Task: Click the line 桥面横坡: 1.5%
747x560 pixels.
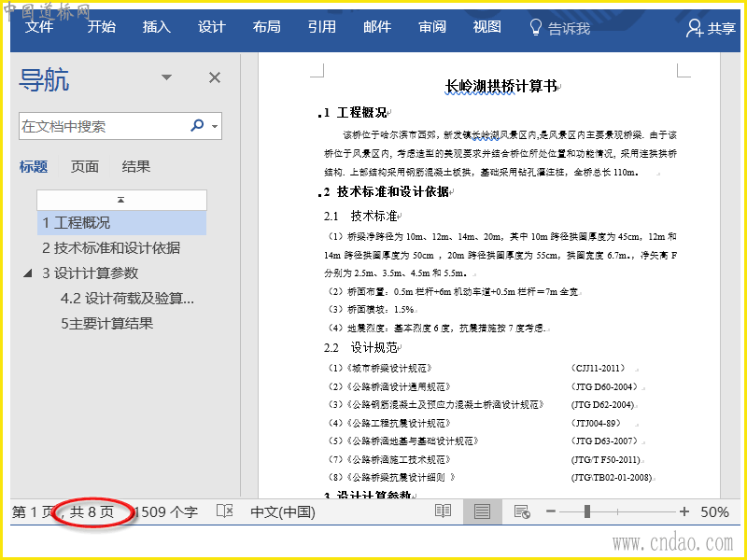Action: [371, 310]
